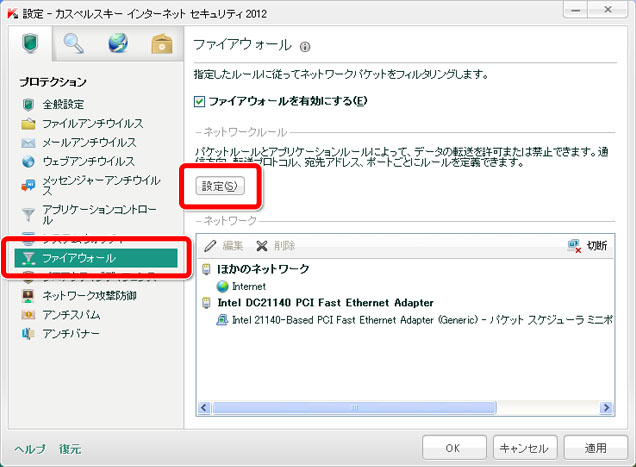The image size is (636, 467).
Task: Click the 切断 disconnect button
Action: pos(587,245)
